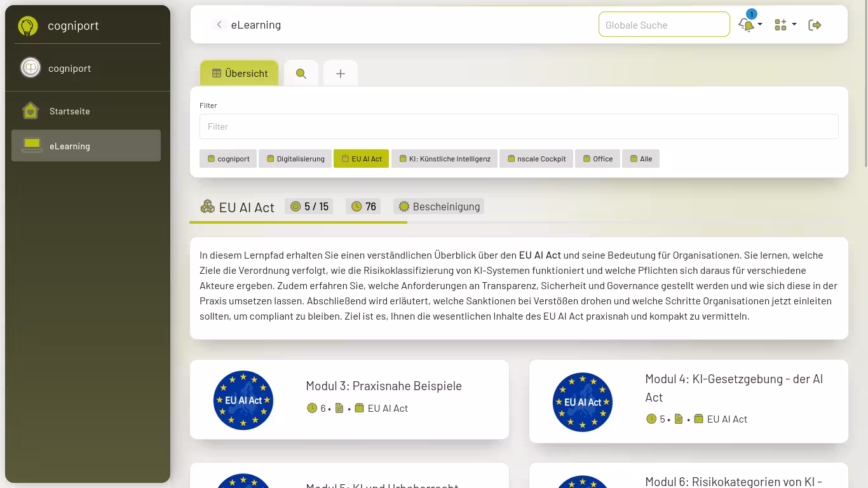Click the category icon in Modul 3 card
The width and height of the screenshot is (868, 488).
coord(360,408)
